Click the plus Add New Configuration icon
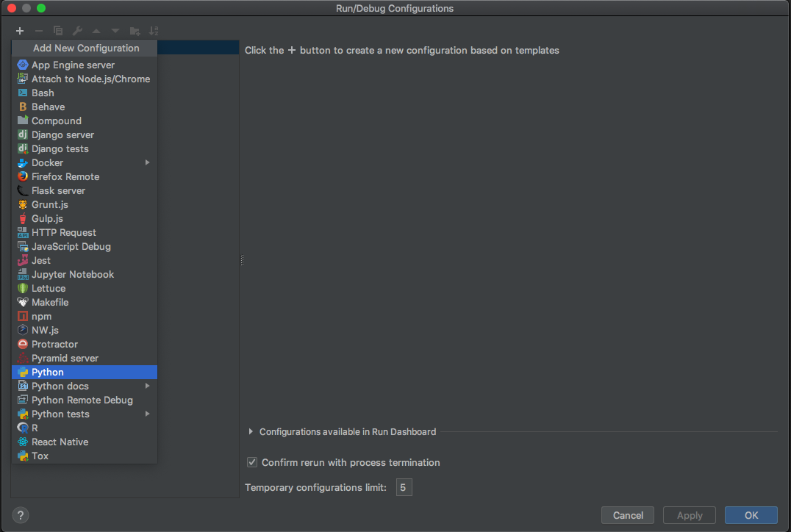791x532 pixels. (20, 31)
